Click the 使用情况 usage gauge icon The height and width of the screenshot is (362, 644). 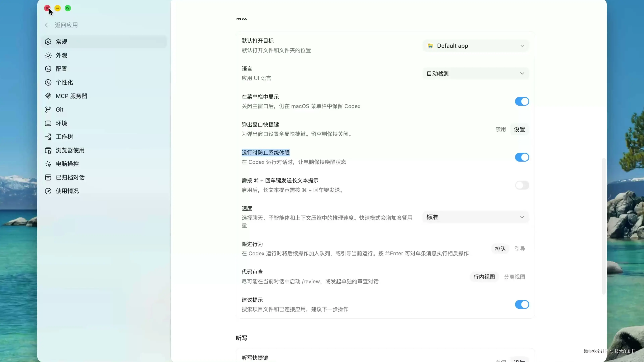48,191
